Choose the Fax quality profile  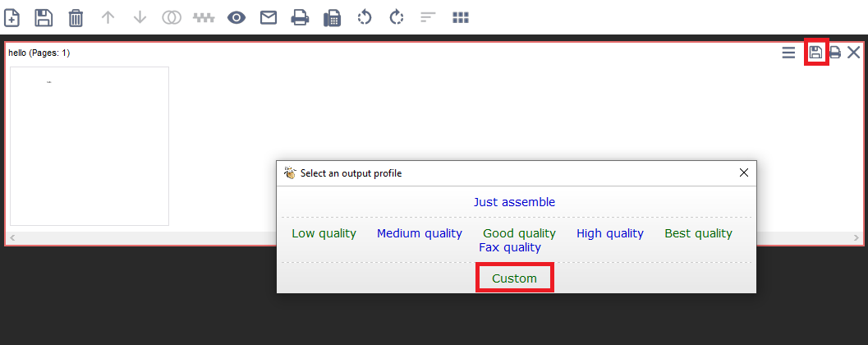(510, 247)
